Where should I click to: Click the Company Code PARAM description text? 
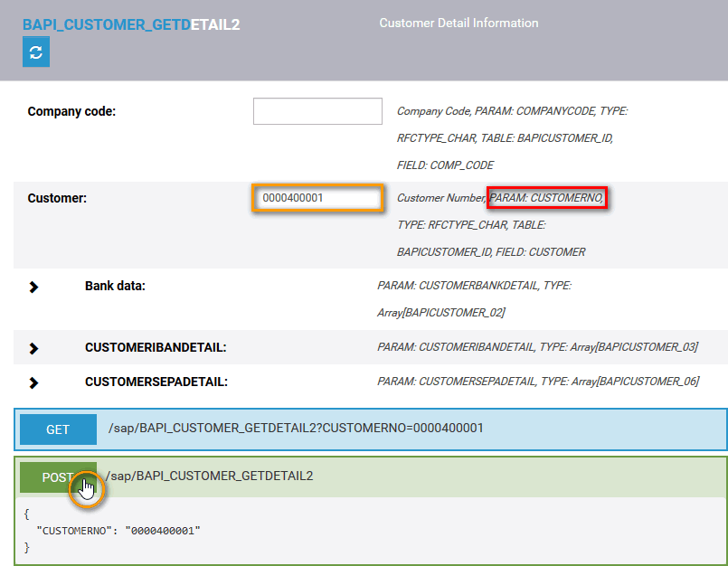[512, 111]
